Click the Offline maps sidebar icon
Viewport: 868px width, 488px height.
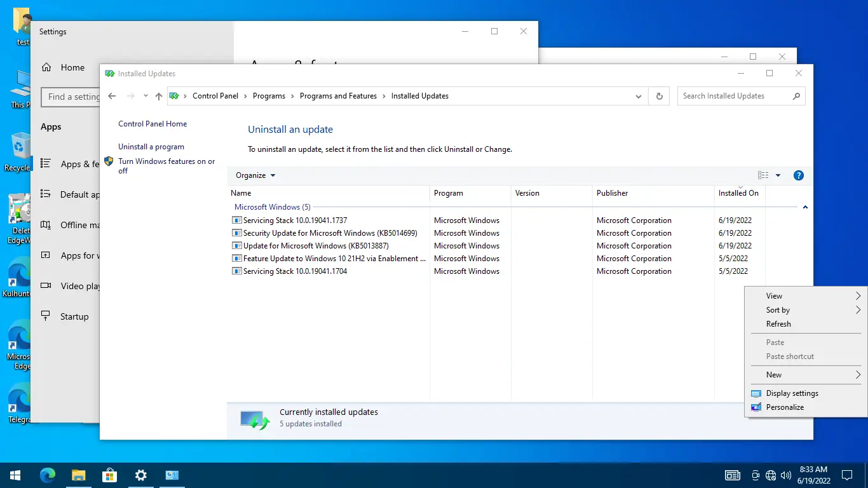(x=46, y=225)
